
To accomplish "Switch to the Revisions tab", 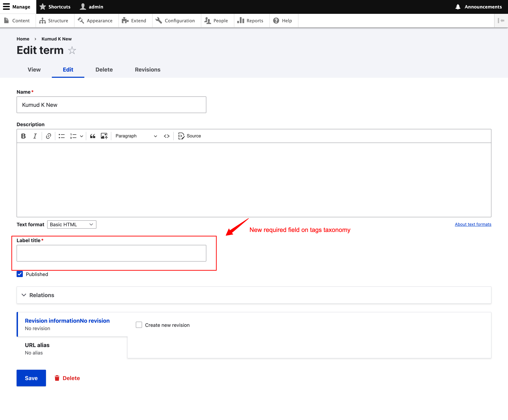I will tap(148, 70).
